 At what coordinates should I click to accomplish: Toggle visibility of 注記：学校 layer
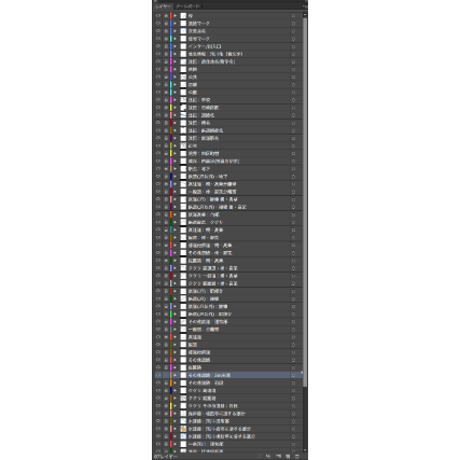tap(158, 100)
